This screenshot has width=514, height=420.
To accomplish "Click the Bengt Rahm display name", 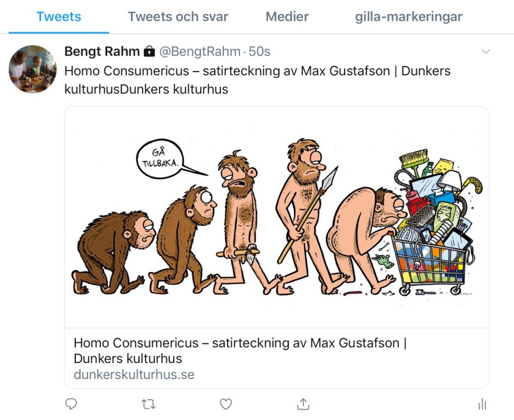I will tap(102, 51).
